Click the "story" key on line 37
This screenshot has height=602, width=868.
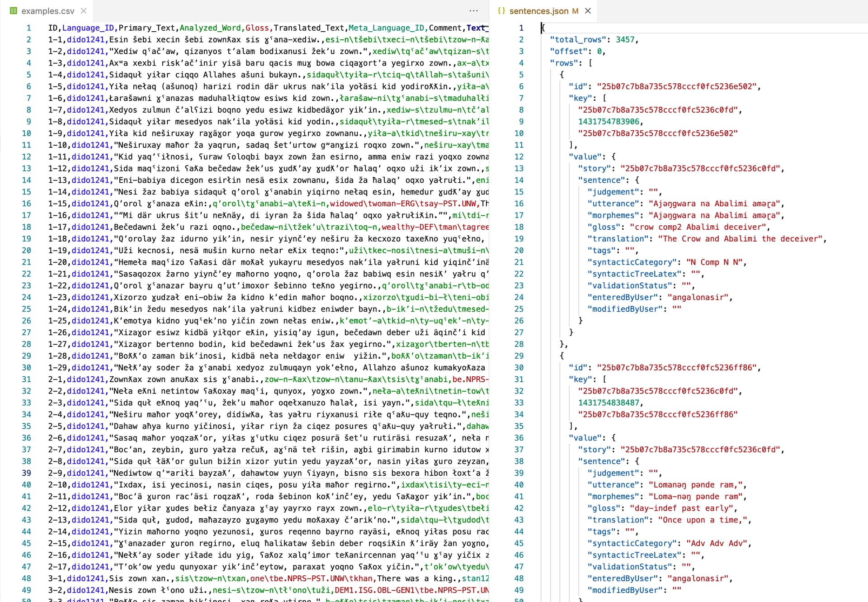tap(594, 450)
